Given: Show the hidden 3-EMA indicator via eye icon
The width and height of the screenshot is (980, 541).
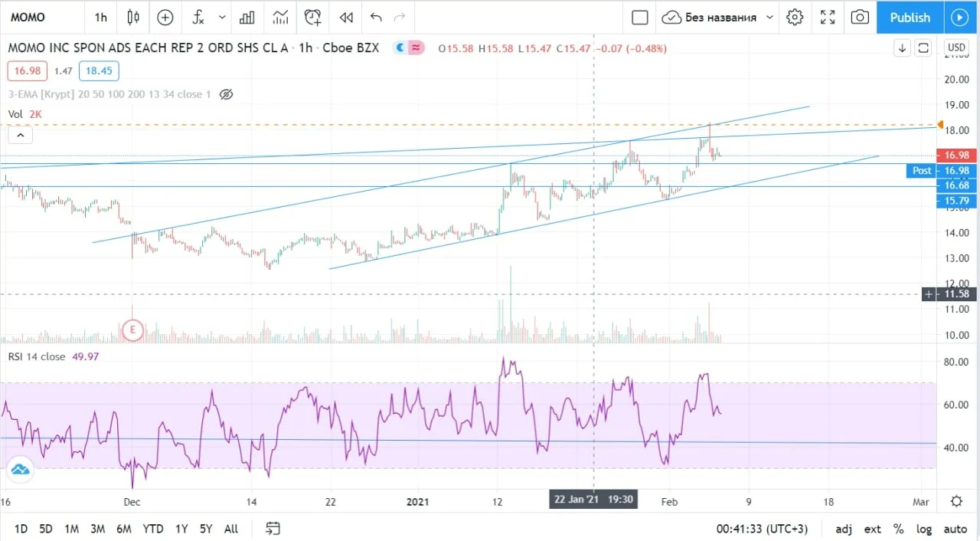Looking at the screenshot, I should pyautogui.click(x=226, y=94).
